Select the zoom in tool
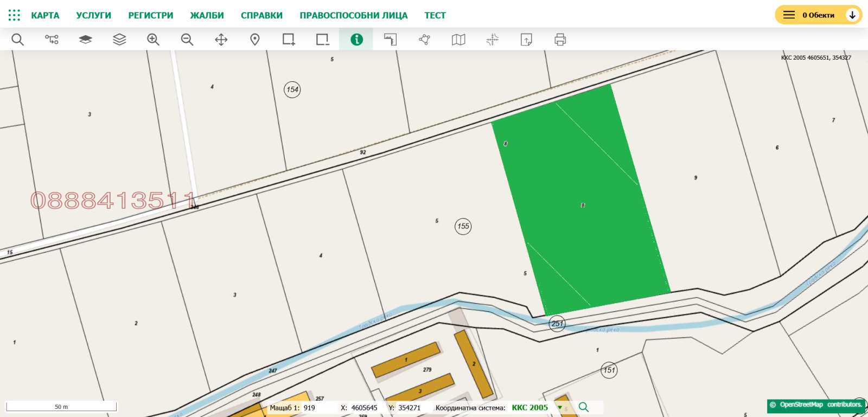Screen dimensions: 868x417 154,40
